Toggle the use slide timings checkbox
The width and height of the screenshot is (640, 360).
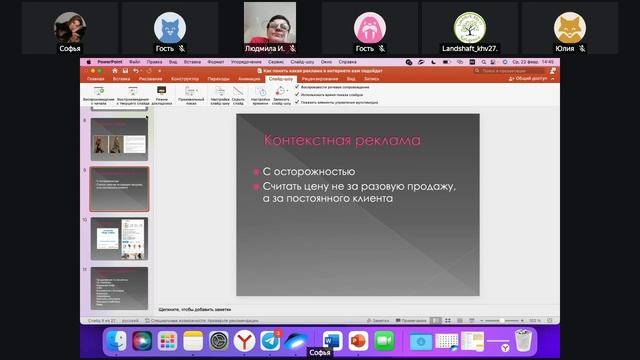click(x=297, y=95)
